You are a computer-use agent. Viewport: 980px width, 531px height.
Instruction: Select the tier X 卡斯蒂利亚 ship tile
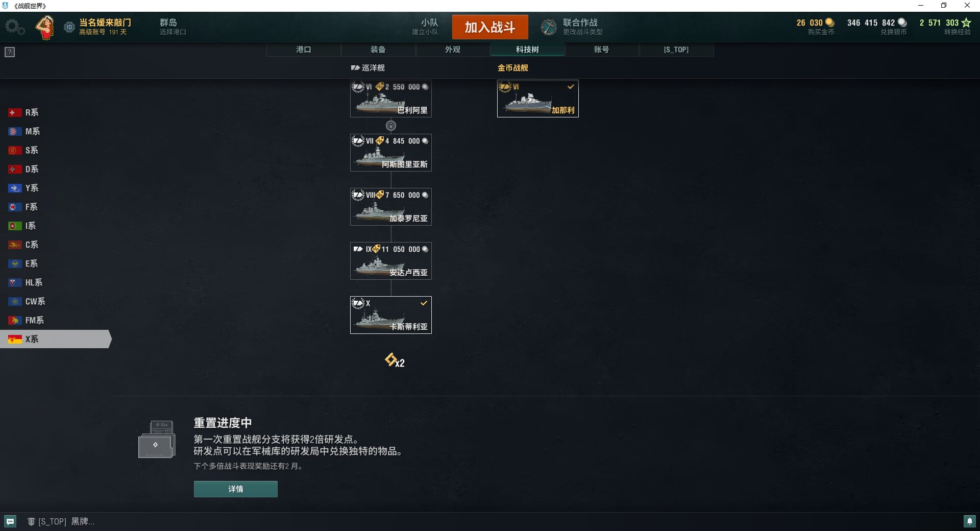click(391, 315)
